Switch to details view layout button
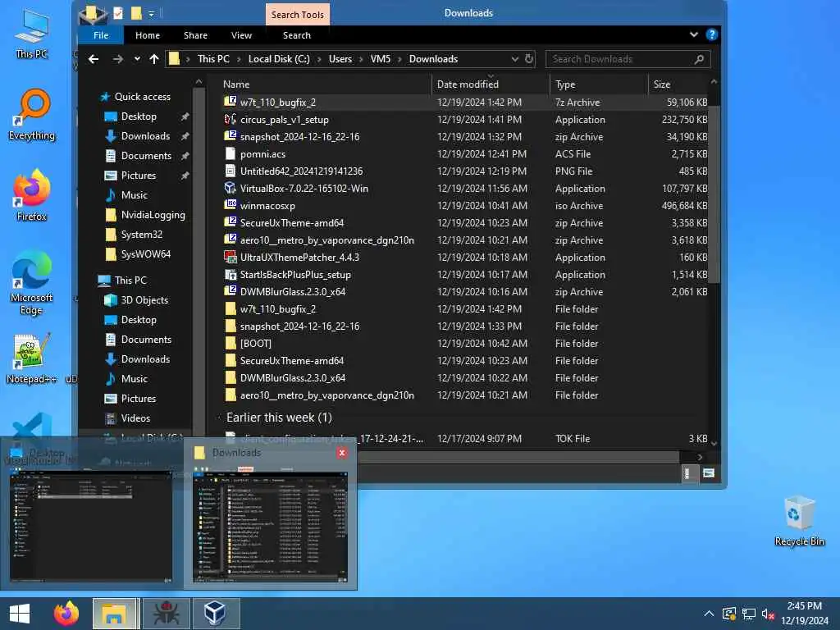Screen dimensions: 840x630 pyautogui.click(x=687, y=473)
